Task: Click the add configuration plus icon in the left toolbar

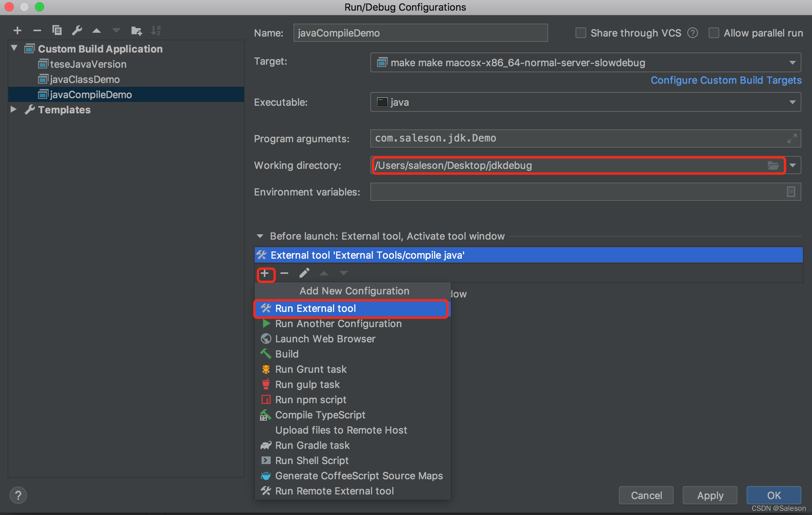Action: coord(17,30)
